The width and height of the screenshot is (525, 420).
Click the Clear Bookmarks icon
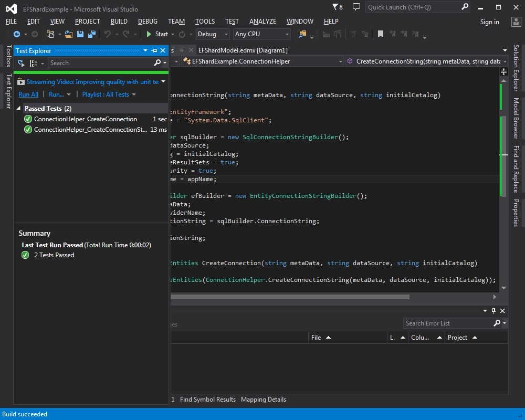pos(415,34)
